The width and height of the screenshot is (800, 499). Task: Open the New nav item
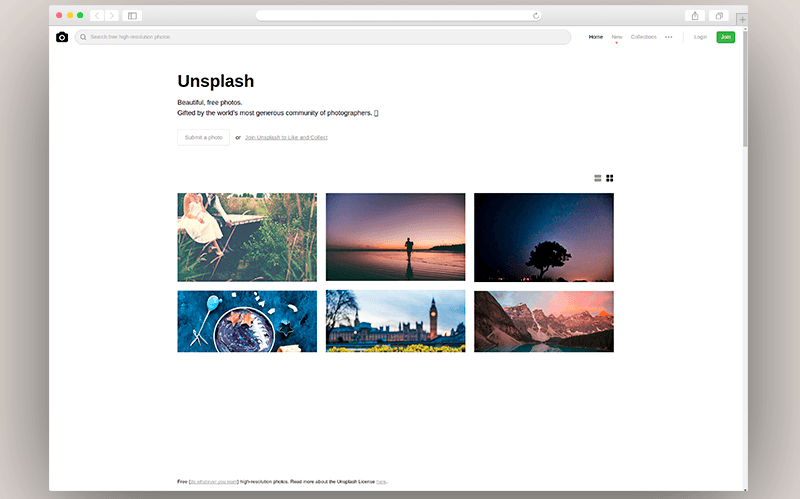tap(617, 37)
